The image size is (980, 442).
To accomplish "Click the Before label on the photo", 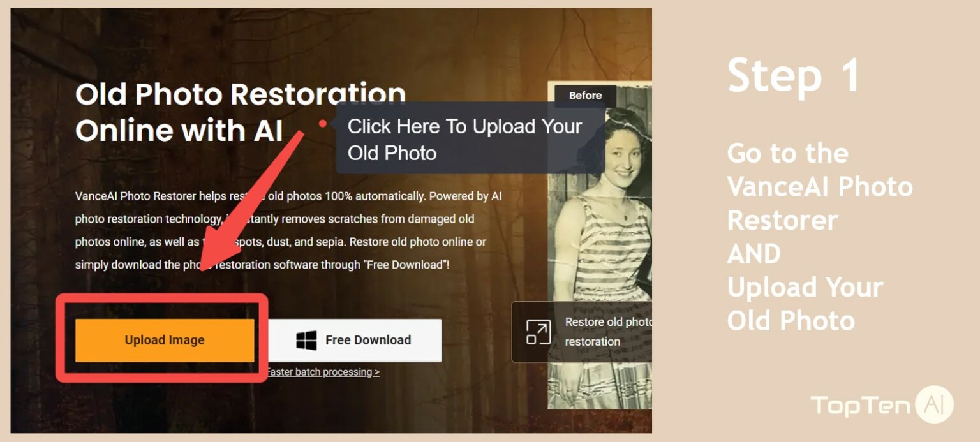I will pos(585,95).
